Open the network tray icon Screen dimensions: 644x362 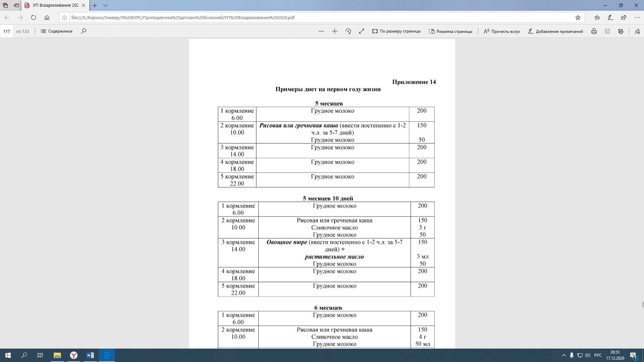coord(580,355)
